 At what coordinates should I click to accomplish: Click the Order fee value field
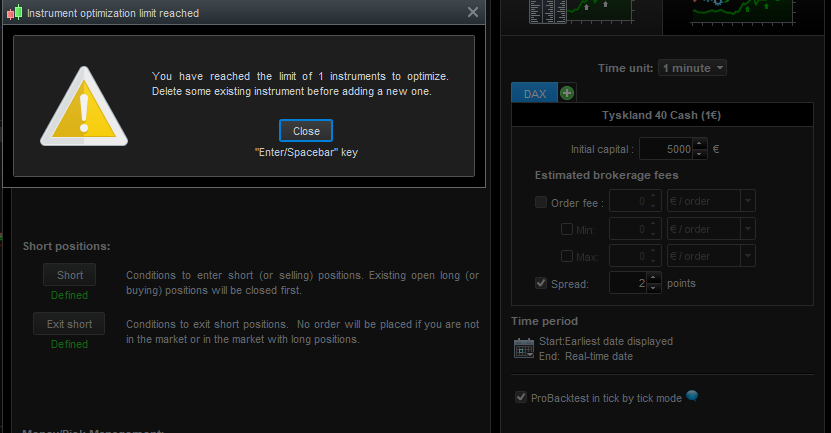tap(629, 201)
